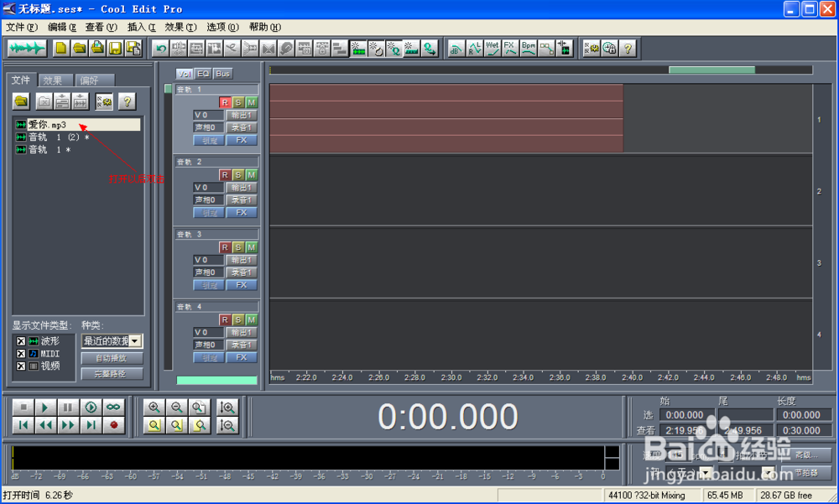
Task: Click the 自动播放 button
Action: [x=112, y=358]
